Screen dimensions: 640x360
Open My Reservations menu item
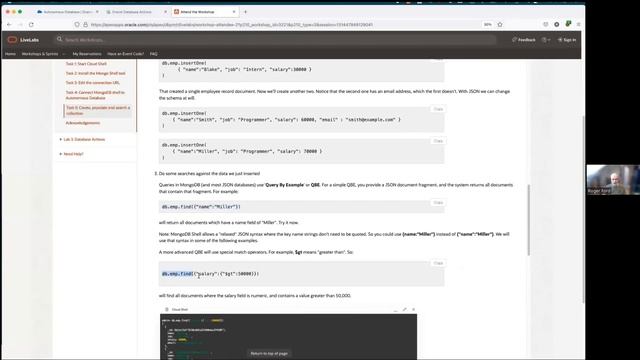[87, 54]
